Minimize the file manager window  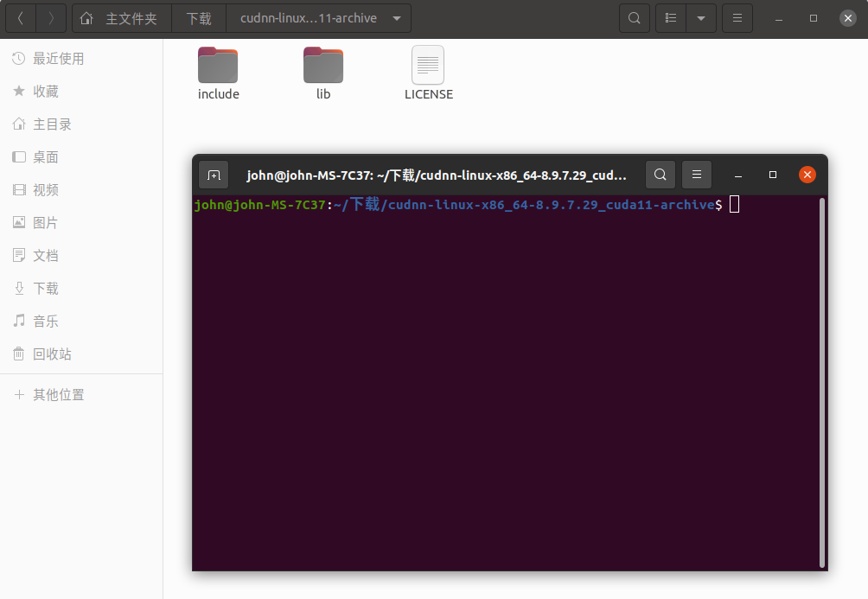(779, 18)
